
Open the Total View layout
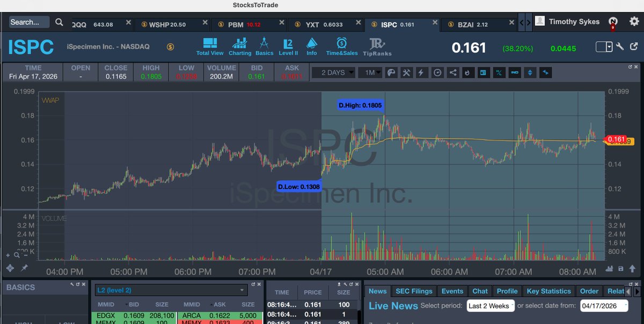(x=209, y=46)
